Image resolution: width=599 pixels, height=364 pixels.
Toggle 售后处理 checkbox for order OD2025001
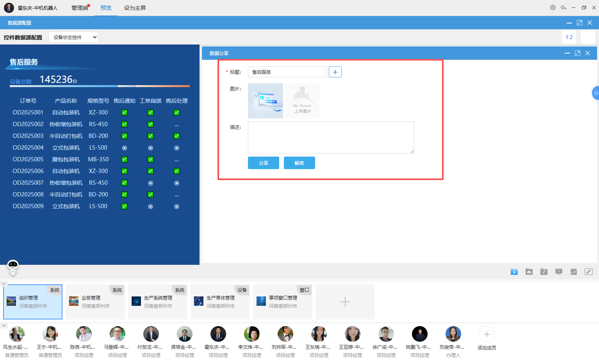pos(176,112)
